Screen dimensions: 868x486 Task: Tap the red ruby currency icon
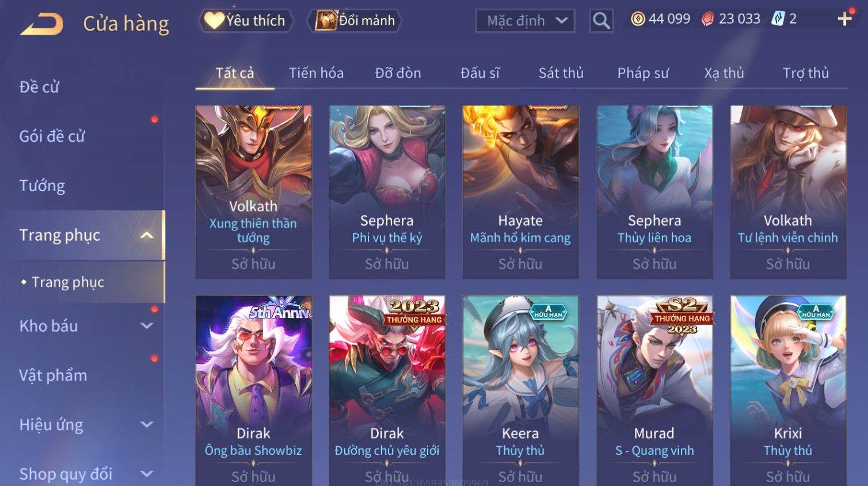coord(708,19)
